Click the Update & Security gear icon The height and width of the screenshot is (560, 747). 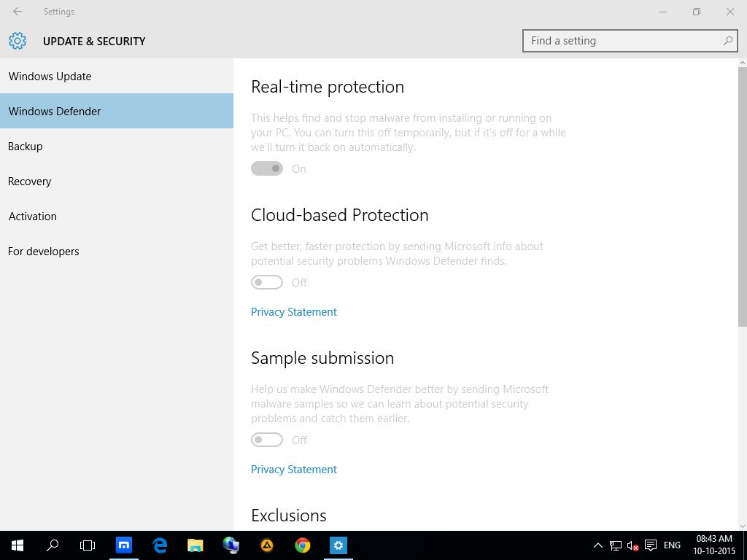tap(18, 41)
